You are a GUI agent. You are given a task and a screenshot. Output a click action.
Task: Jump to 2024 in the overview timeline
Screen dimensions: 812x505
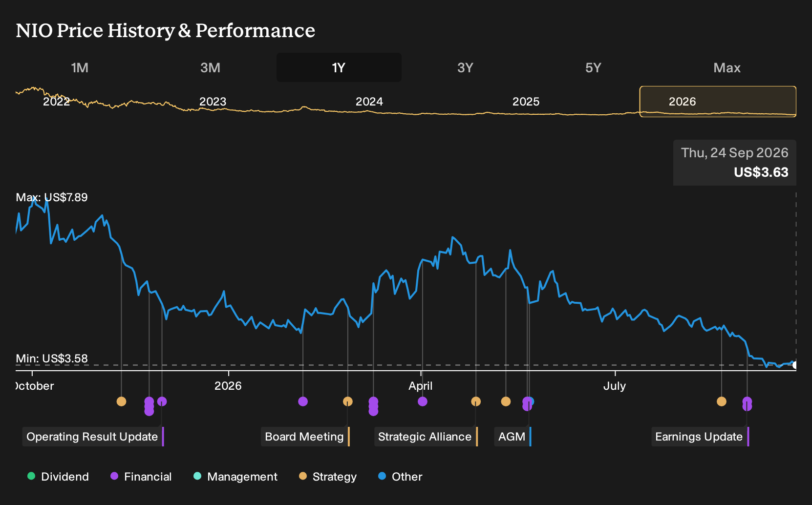369,102
